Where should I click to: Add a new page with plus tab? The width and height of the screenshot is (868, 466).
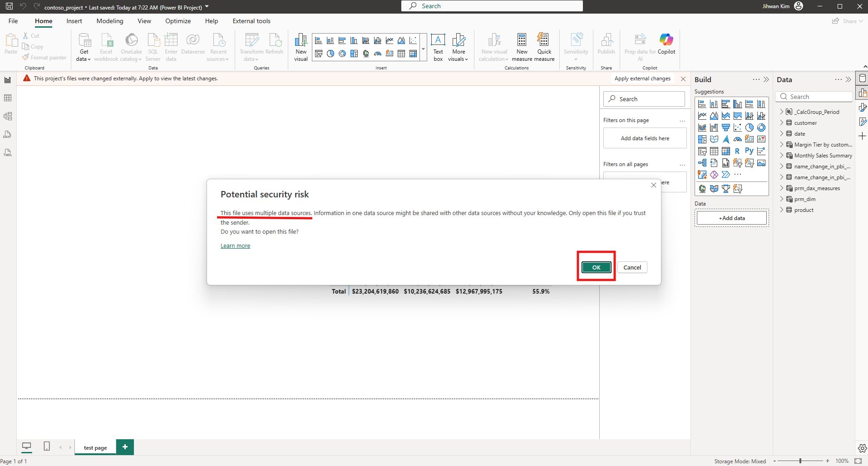pyautogui.click(x=125, y=446)
